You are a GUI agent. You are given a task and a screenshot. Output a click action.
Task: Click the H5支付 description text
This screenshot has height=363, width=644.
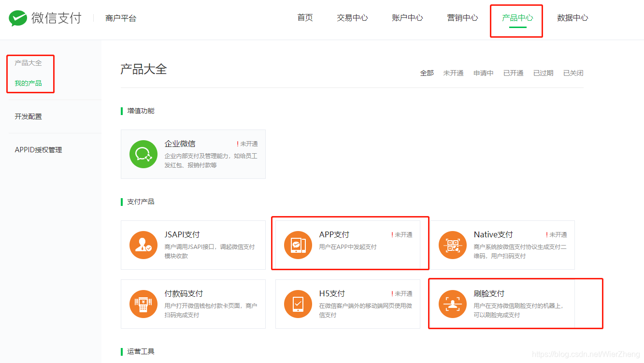coord(366,310)
